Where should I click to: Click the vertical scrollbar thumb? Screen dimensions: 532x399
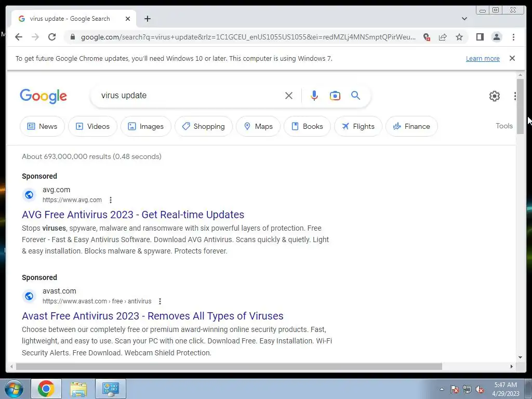pyautogui.click(x=520, y=107)
